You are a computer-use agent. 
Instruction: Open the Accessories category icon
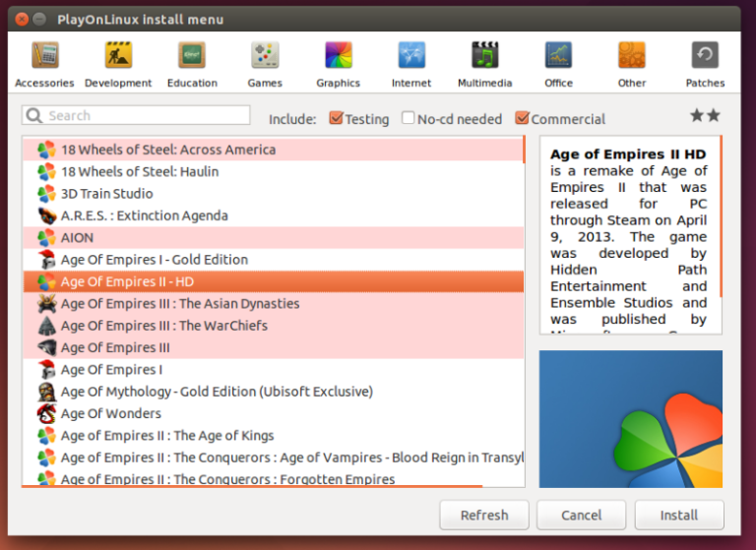coord(45,54)
